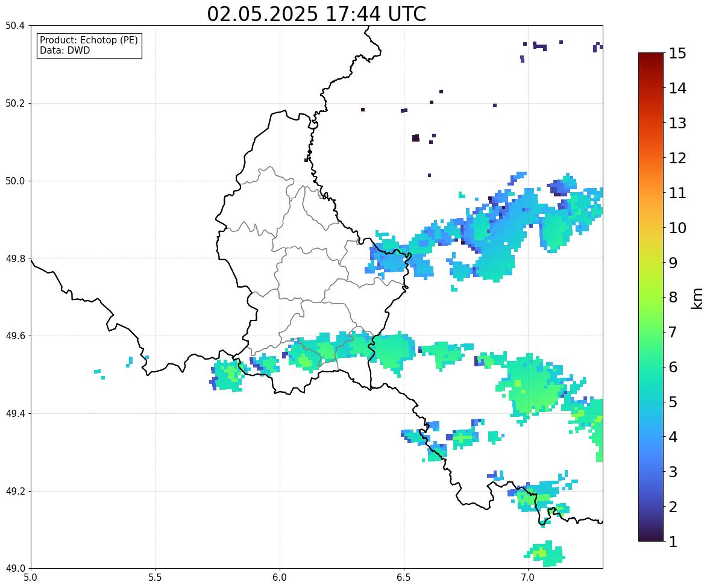Click the colorbar tick label '10'
Viewport: 710px width, 588px height.
coord(677,228)
